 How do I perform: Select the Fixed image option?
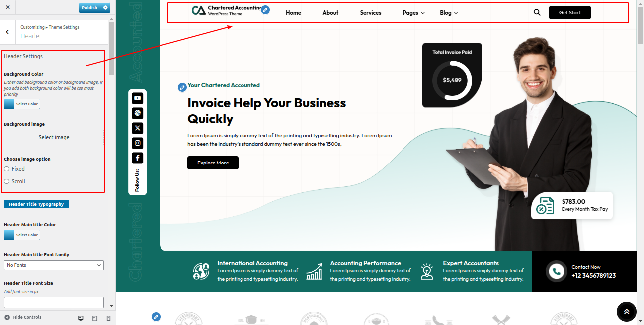point(7,169)
